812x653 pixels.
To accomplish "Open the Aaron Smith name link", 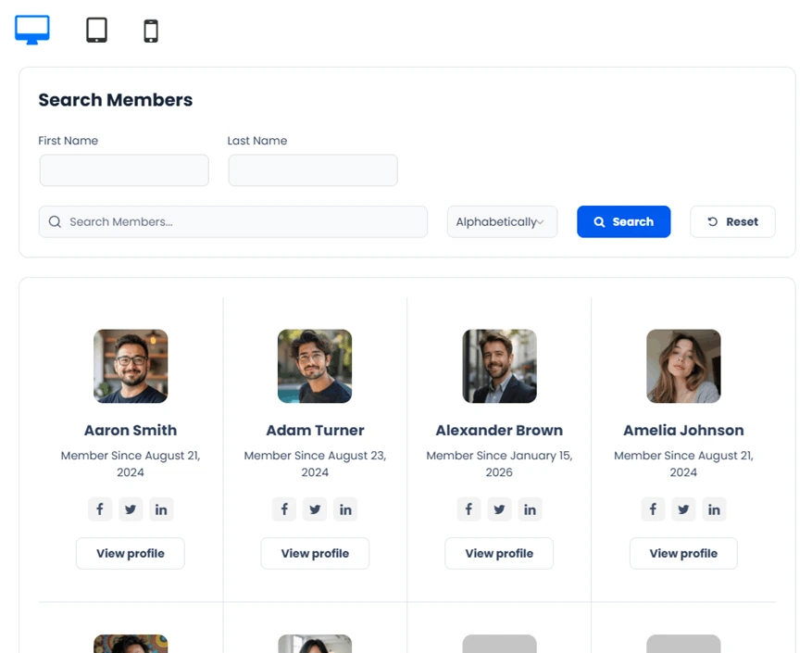I will (x=131, y=430).
